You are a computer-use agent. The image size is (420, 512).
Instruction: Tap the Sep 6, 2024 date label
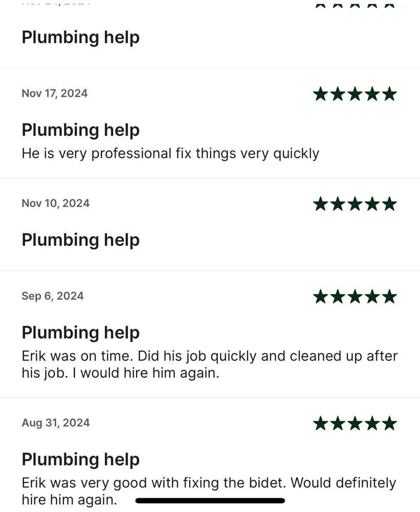tap(52, 296)
